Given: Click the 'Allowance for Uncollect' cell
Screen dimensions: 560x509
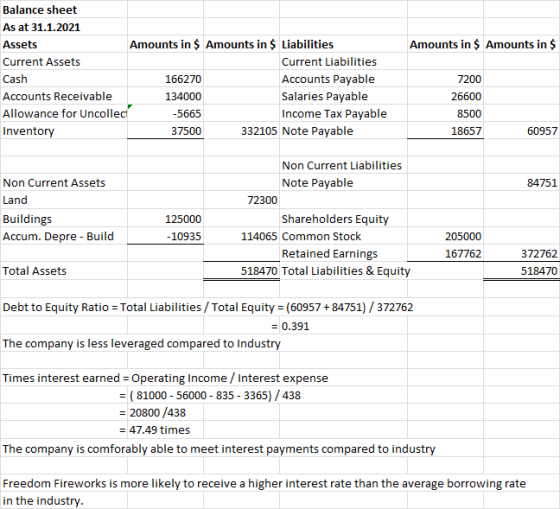Looking at the screenshot, I should point(65,114).
